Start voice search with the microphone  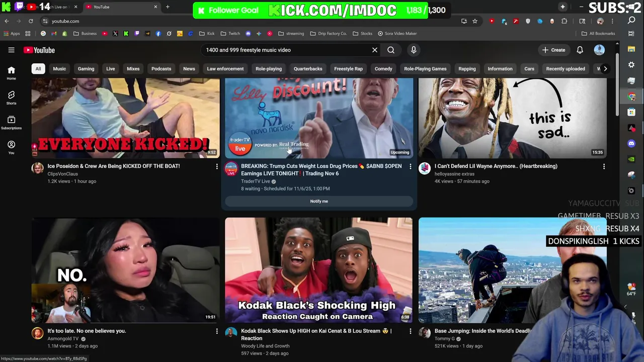414,50
